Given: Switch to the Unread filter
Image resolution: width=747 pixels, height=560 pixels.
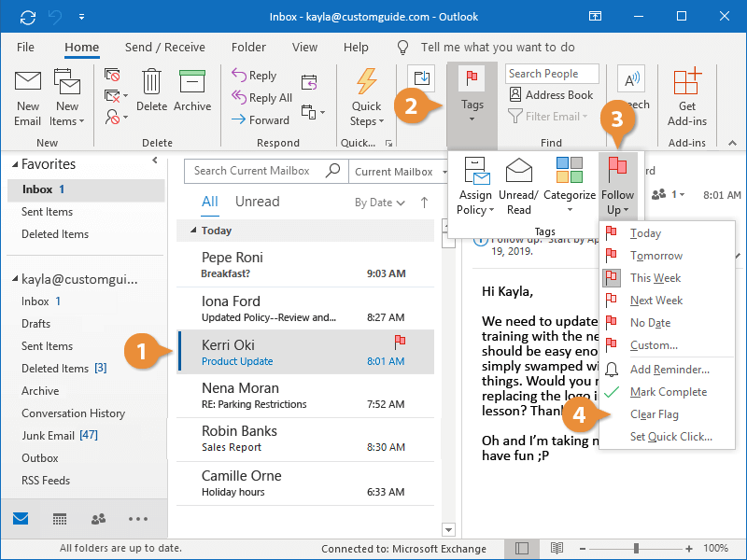Looking at the screenshot, I should (257, 202).
